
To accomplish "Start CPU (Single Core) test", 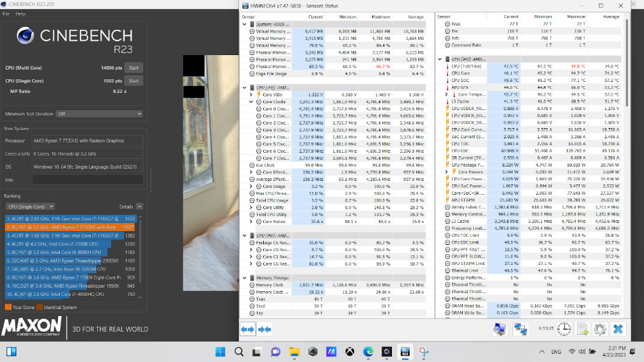I will 134,81.
